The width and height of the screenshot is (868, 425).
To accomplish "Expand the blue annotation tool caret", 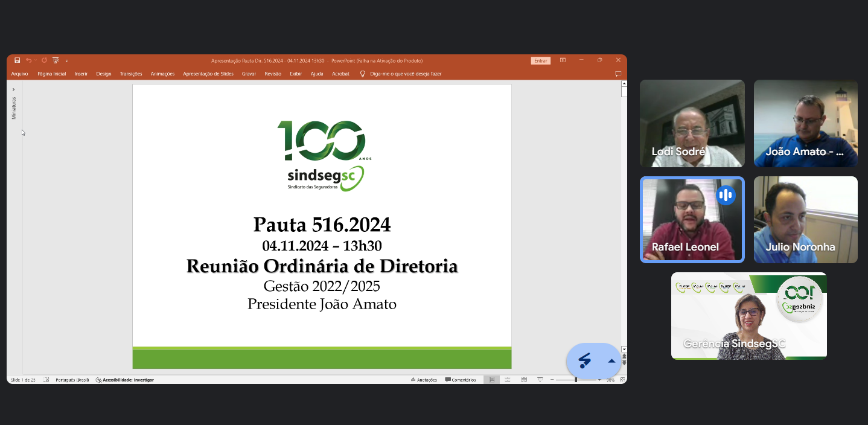I will click(611, 361).
